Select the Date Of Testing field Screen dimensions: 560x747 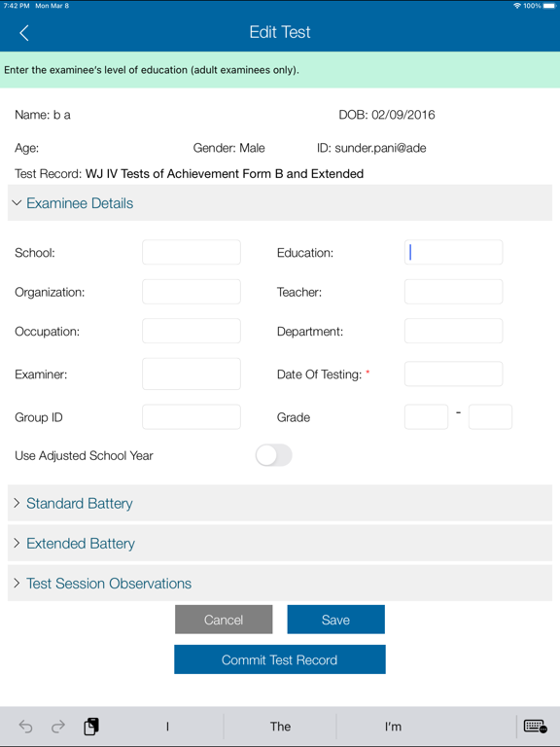pos(453,373)
